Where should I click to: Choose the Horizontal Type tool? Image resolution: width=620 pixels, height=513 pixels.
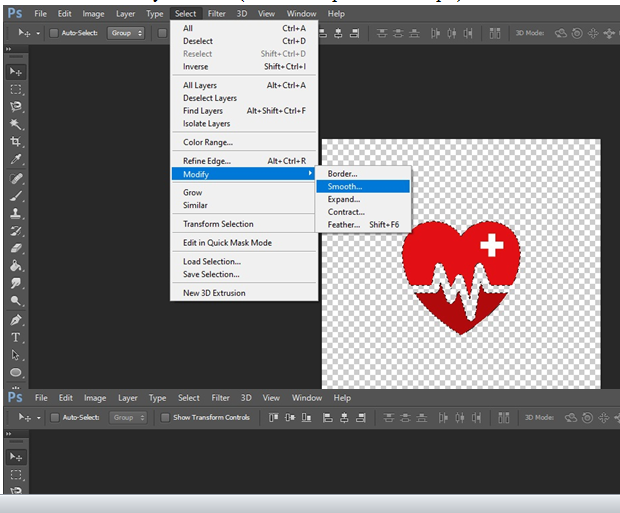(x=16, y=338)
